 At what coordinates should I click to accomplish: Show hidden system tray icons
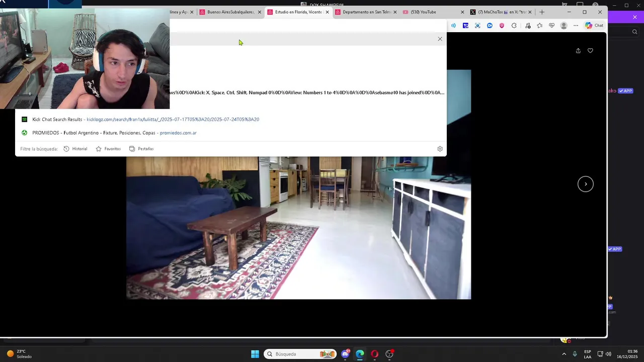click(563, 354)
